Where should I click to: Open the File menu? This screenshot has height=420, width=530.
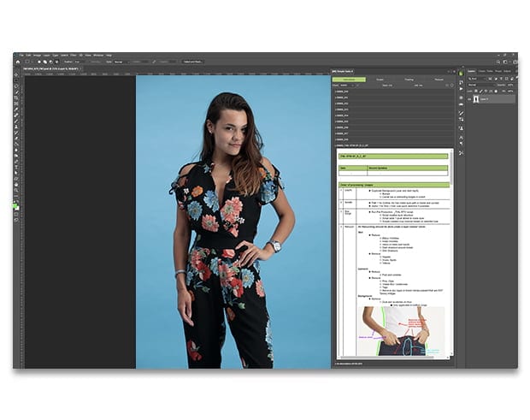[x=21, y=55]
